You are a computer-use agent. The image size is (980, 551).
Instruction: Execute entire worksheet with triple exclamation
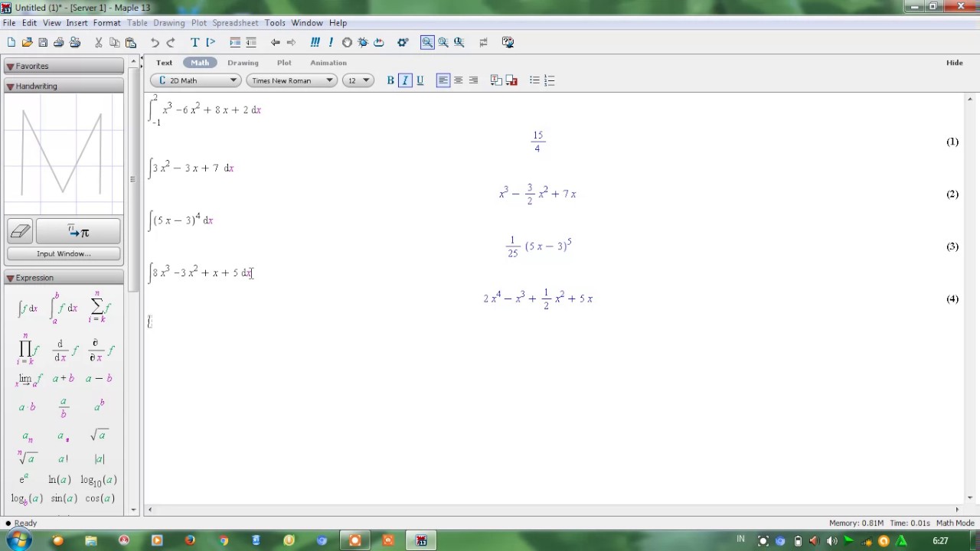coord(315,42)
